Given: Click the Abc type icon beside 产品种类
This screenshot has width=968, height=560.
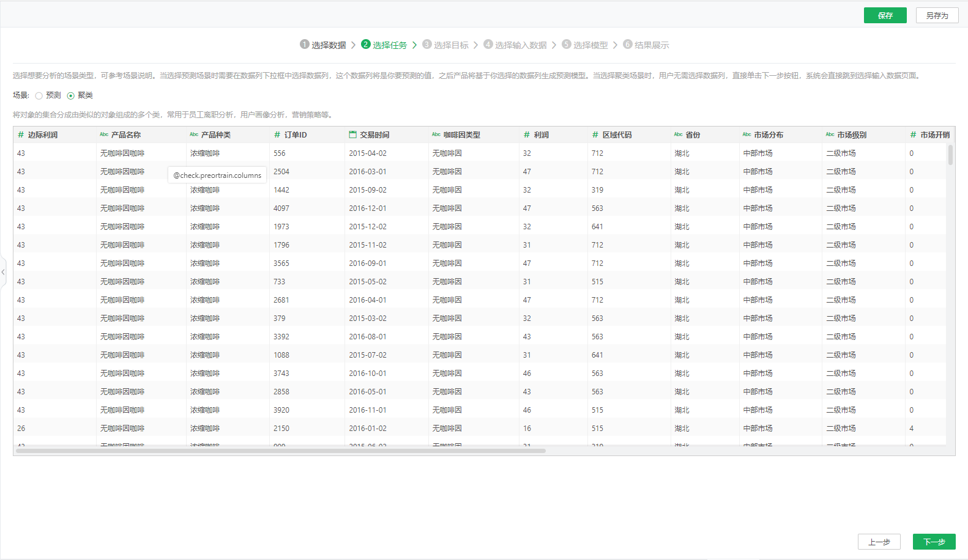Looking at the screenshot, I should click(194, 134).
